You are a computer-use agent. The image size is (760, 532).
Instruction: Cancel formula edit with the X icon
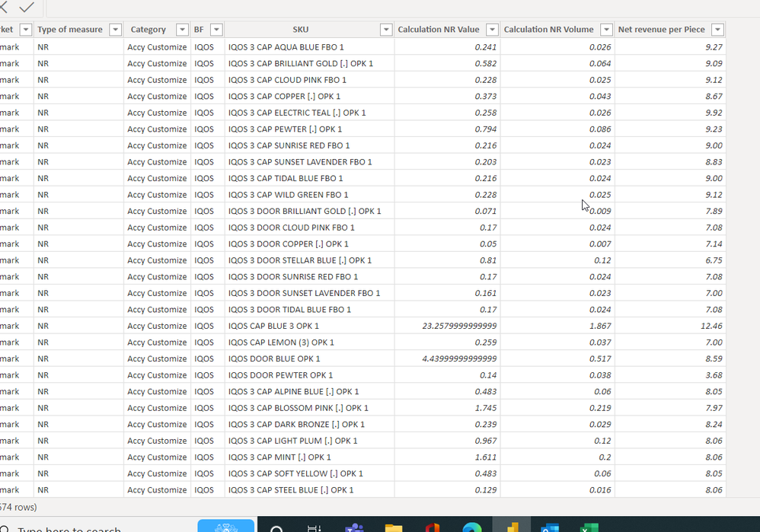[x=3, y=7]
